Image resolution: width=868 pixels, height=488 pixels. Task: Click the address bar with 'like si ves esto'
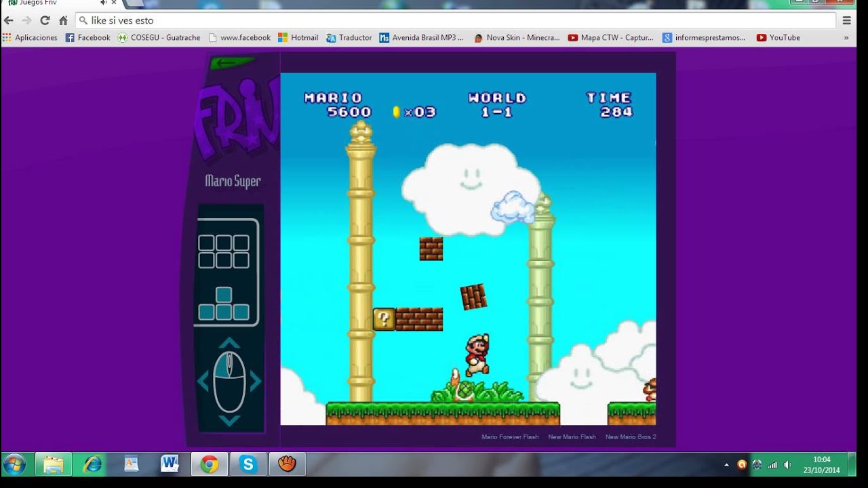click(x=456, y=20)
